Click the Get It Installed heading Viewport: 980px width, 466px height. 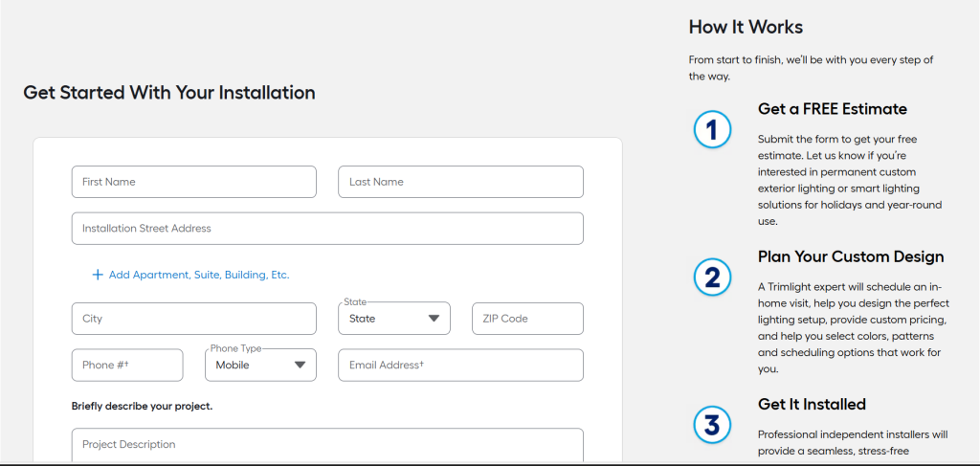click(x=812, y=404)
